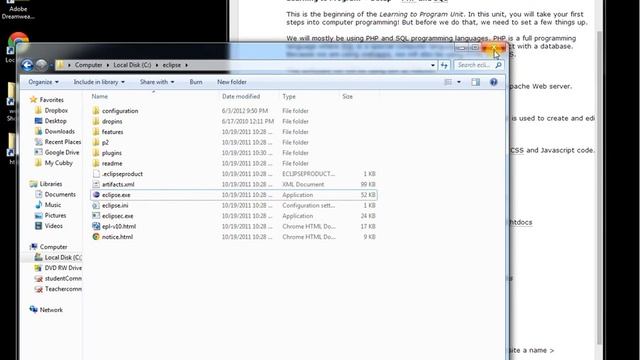The image size is (640, 360).
Task: Open Dropbox in Favorites
Action: click(x=56, y=110)
